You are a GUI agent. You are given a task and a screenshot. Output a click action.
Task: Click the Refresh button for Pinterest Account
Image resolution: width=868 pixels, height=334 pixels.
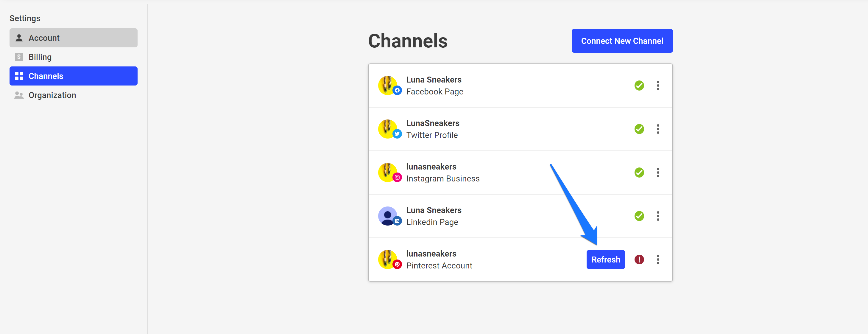click(605, 259)
